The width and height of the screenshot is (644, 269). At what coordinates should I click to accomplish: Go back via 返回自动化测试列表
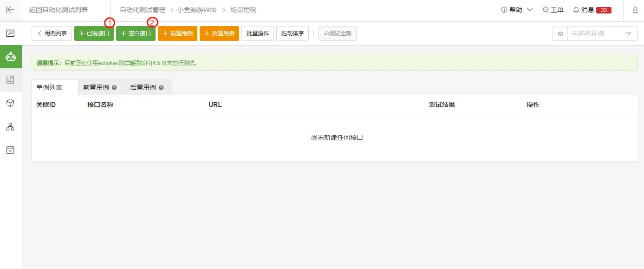point(59,10)
